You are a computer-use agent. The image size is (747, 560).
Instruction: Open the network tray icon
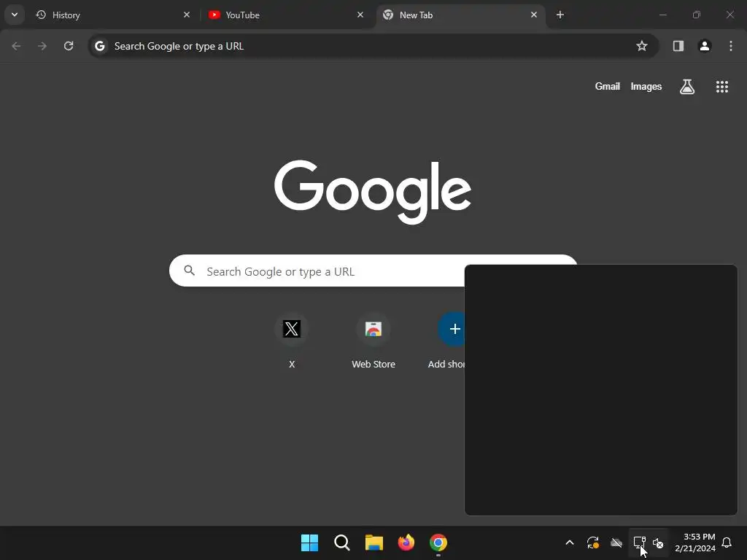(639, 542)
